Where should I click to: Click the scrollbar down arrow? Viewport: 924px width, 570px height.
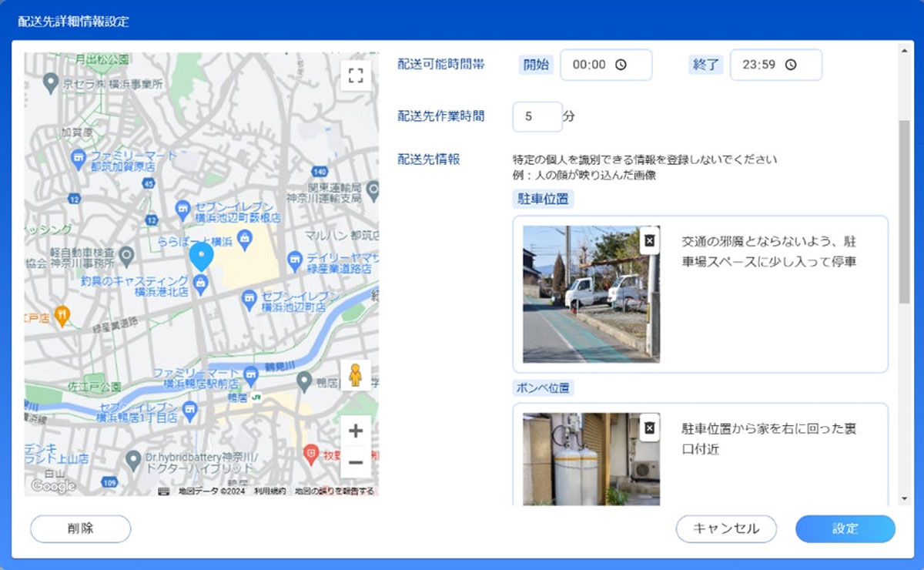[904, 498]
